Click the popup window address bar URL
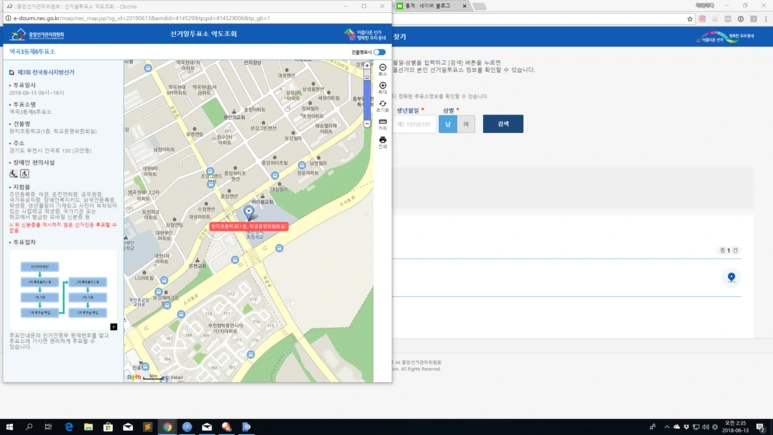Screen dimensions: 773x435 tap(142, 18)
